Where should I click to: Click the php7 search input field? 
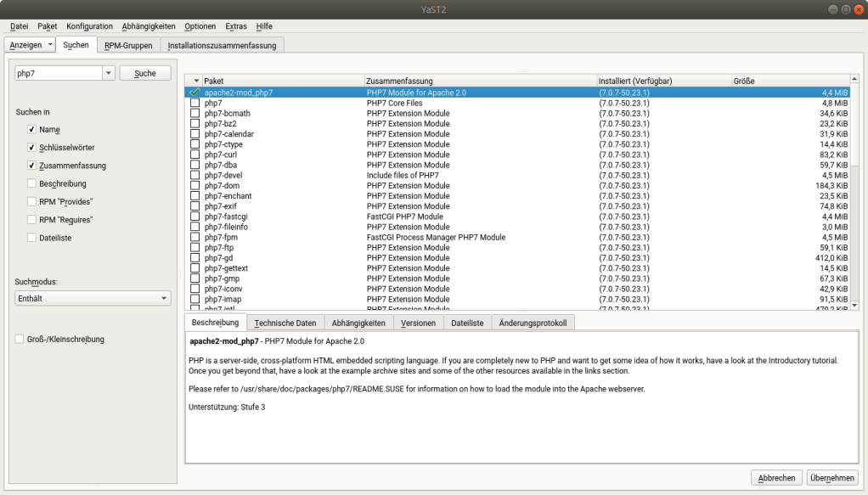[x=59, y=73]
